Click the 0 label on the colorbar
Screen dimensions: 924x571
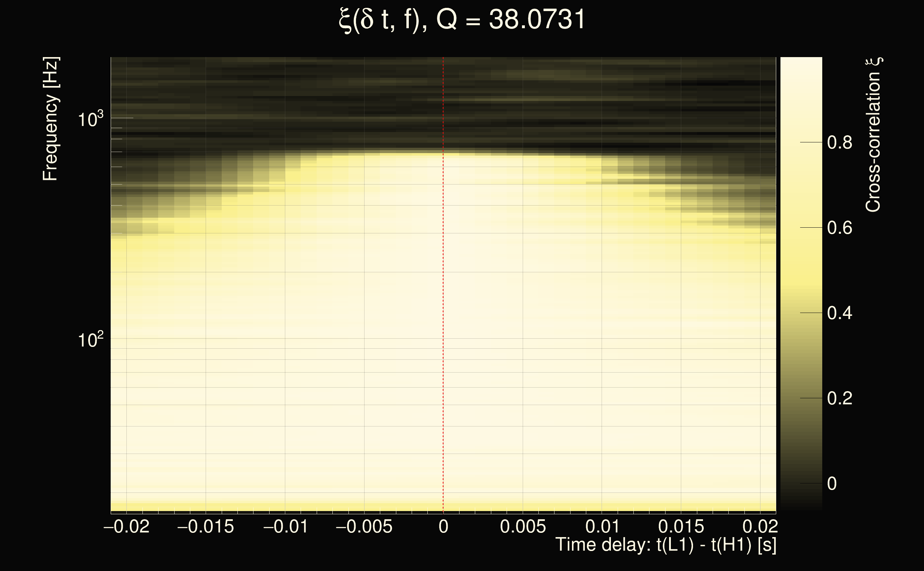tap(832, 484)
